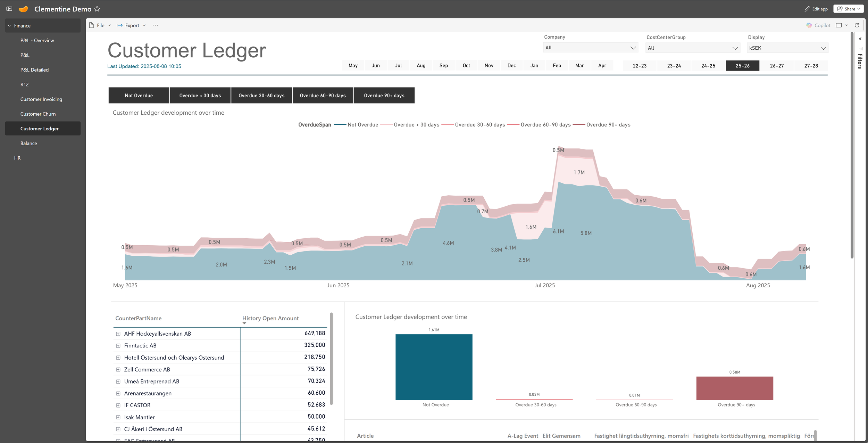Click the Share button

pyautogui.click(x=848, y=9)
